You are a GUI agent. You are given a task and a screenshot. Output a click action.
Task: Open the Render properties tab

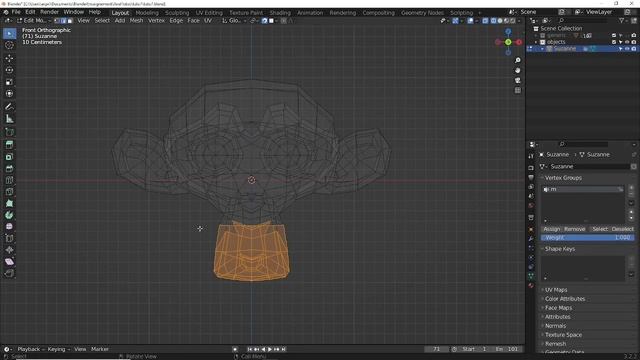(531, 168)
